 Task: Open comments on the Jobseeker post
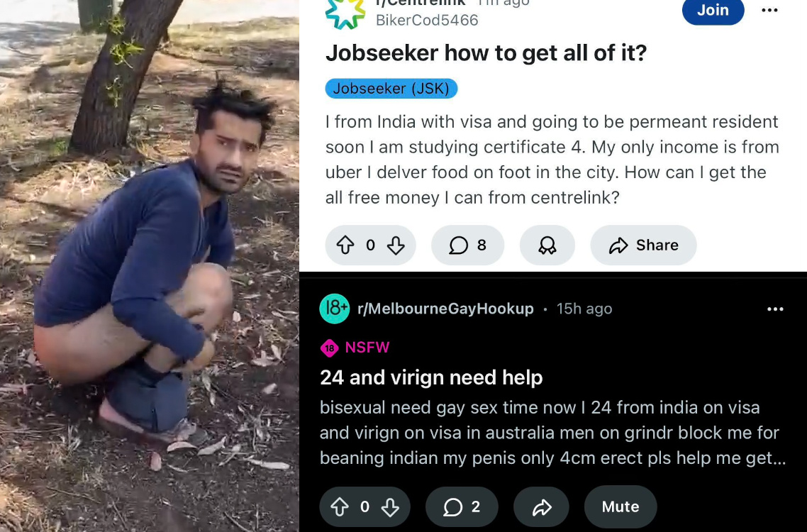pos(467,245)
